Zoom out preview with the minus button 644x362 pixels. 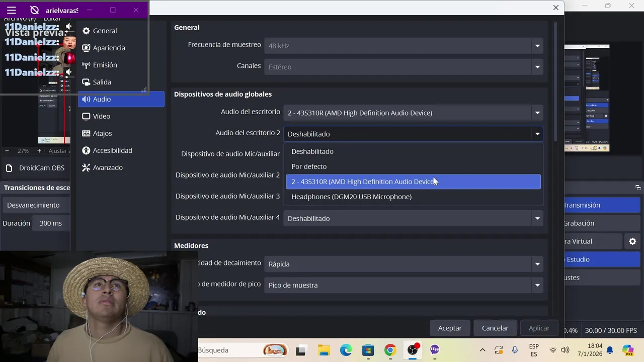(x=7, y=151)
